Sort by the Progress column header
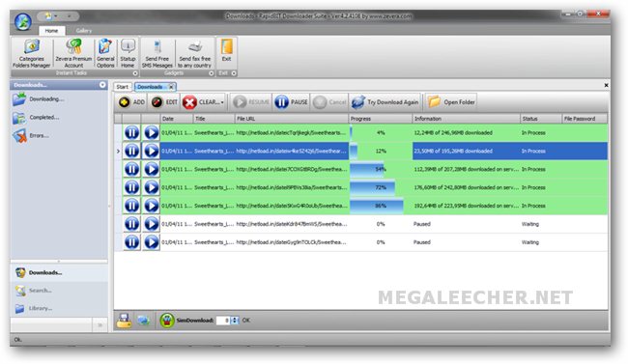 pos(380,119)
